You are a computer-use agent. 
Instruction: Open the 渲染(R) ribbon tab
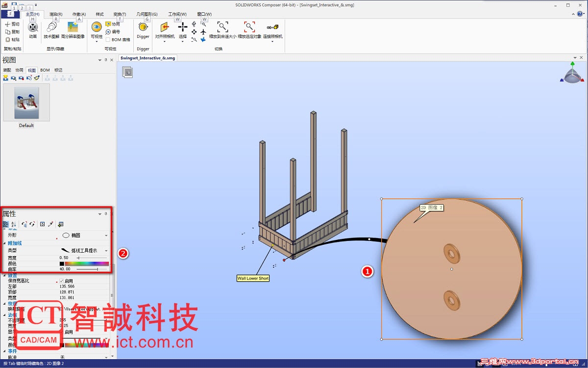[x=56, y=14]
